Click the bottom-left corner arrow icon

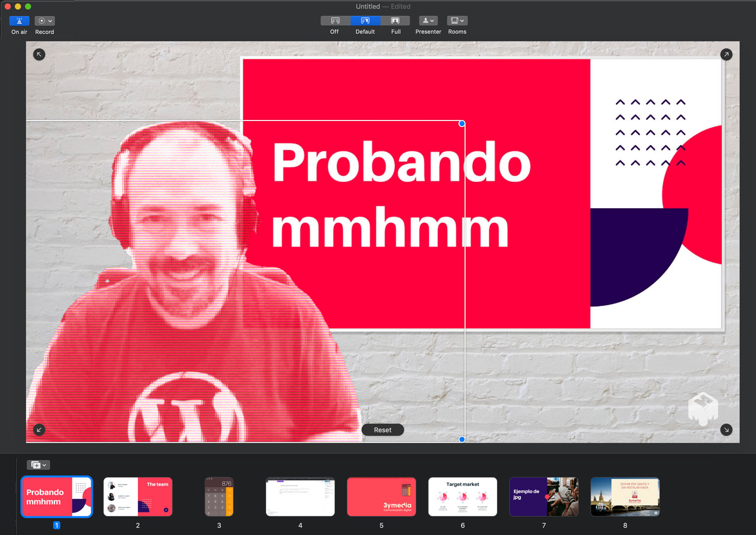click(x=39, y=430)
